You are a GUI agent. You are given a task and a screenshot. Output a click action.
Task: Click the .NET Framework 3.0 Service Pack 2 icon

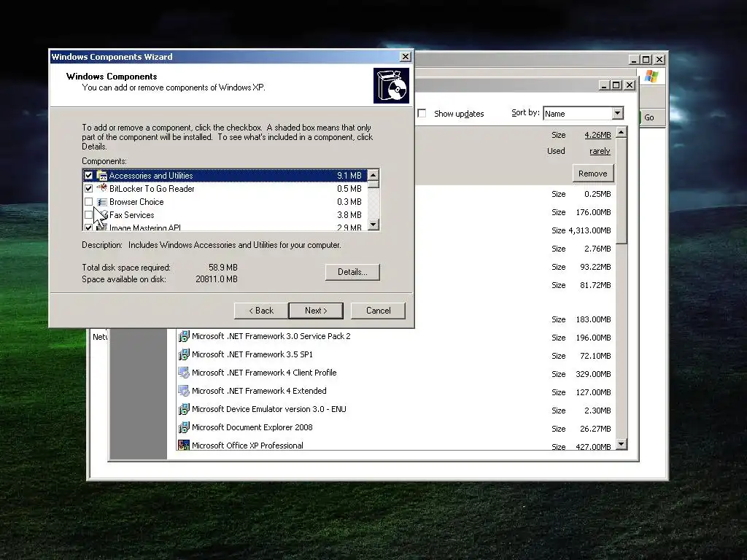click(183, 336)
